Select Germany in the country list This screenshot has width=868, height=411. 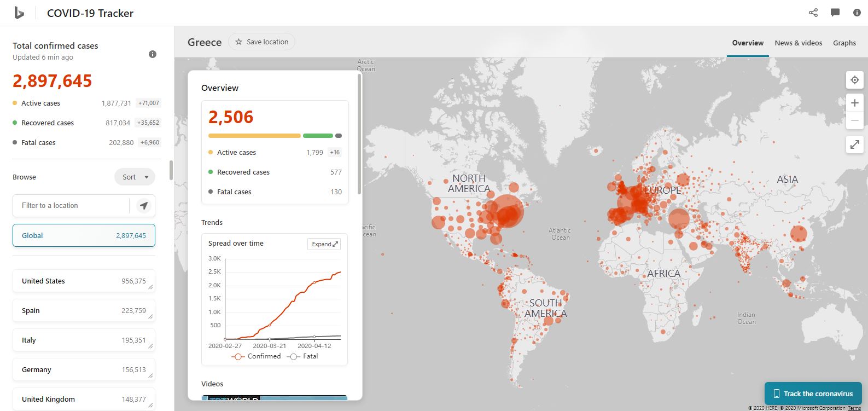click(84, 369)
